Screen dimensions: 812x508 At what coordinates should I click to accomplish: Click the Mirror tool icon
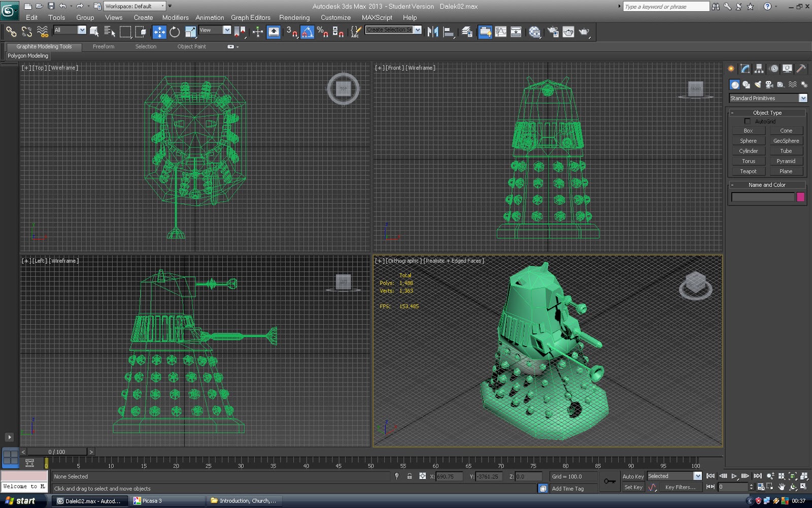pos(432,32)
